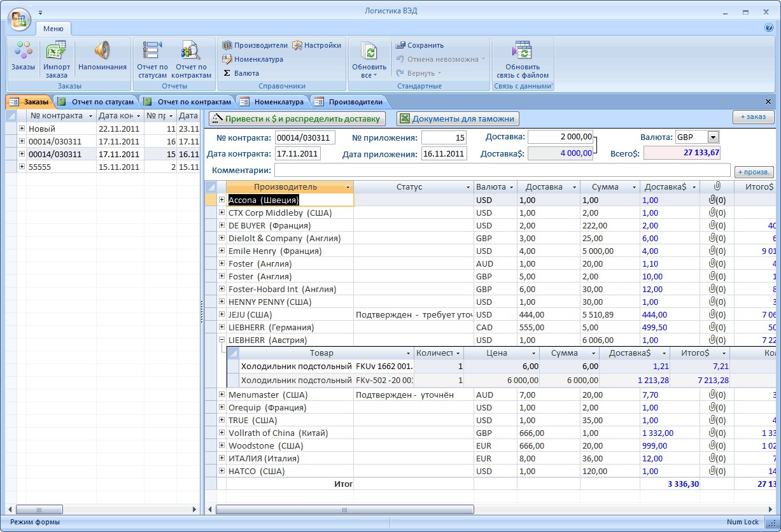781x532 pixels.
Task: Click Документы для таможни button
Action: click(x=458, y=118)
